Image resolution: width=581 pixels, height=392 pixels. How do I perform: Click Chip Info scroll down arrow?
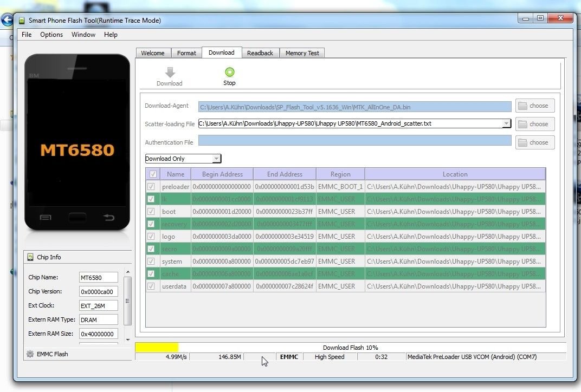pos(128,339)
